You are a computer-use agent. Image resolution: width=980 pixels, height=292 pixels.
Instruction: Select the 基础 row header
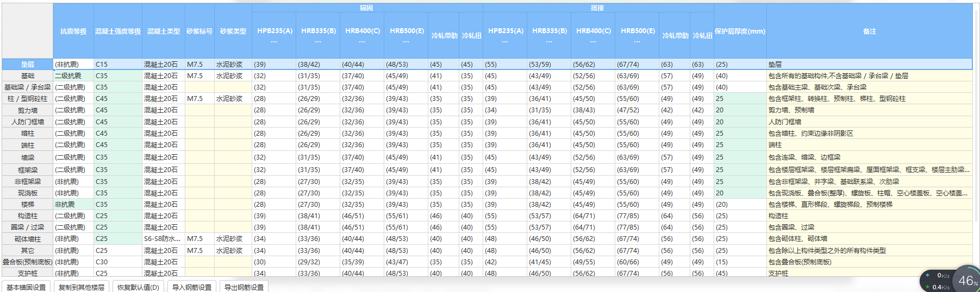tap(28, 76)
